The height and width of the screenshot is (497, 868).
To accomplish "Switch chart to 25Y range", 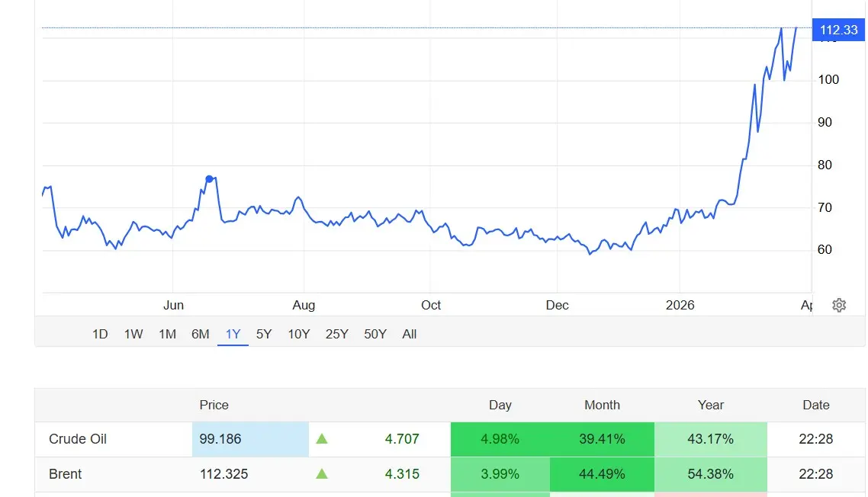I will [337, 334].
